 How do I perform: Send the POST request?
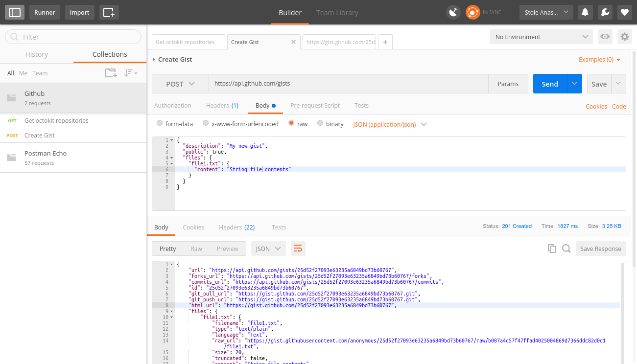coord(550,84)
